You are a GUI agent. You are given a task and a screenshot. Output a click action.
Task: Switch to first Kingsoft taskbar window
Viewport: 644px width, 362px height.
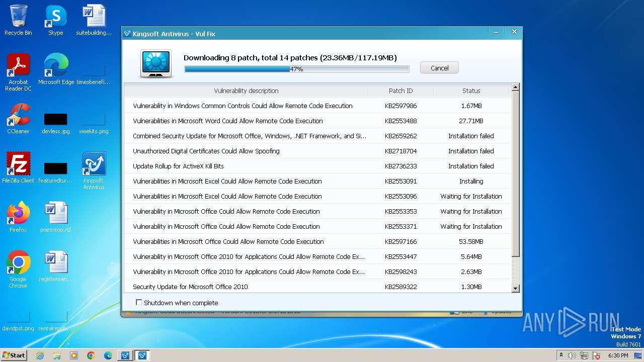coord(125,355)
